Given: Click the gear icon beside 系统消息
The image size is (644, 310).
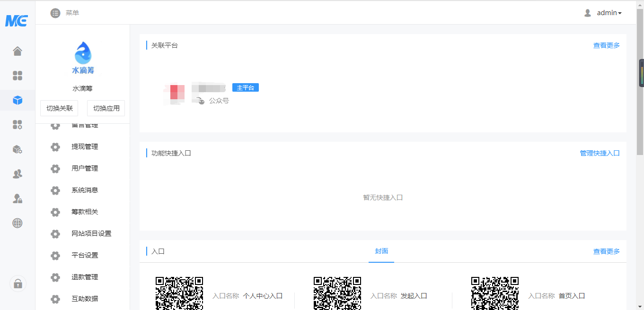Looking at the screenshot, I should tap(55, 190).
